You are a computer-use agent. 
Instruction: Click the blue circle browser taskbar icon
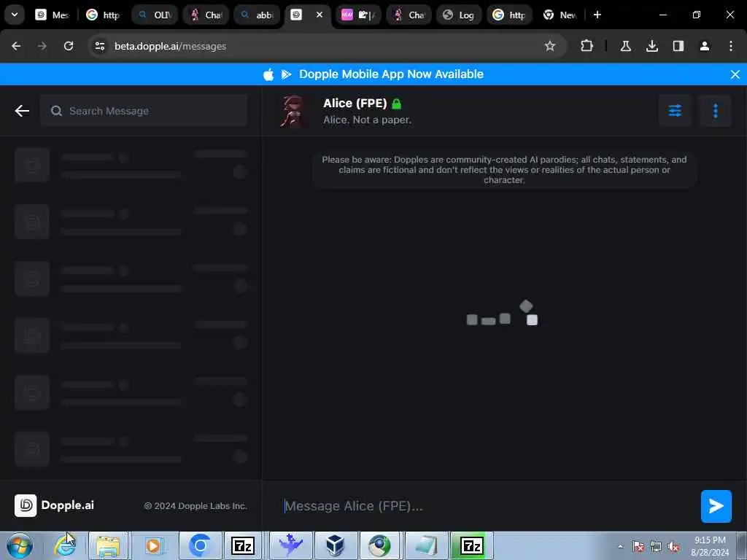click(x=200, y=545)
